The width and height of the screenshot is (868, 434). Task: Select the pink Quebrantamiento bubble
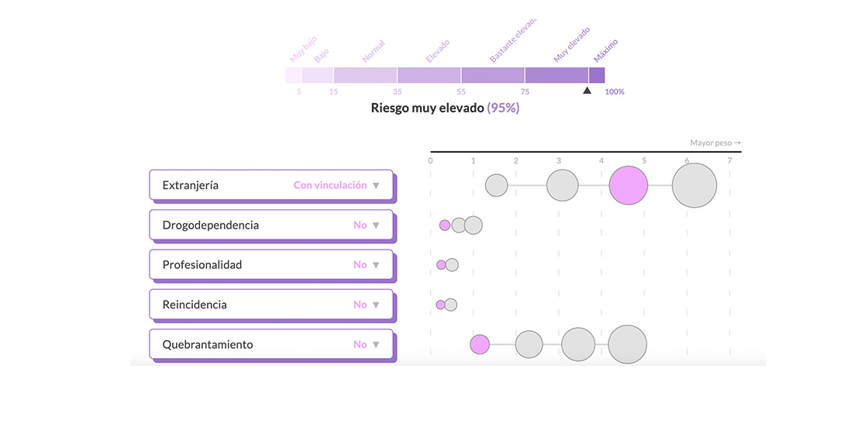tap(480, 344)
